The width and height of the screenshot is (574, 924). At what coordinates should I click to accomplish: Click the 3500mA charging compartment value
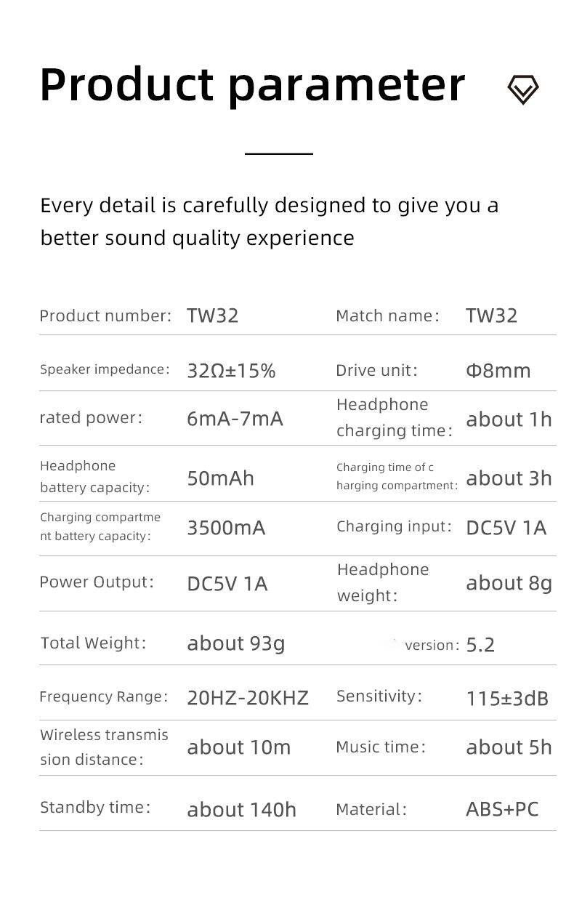[226, 528]
